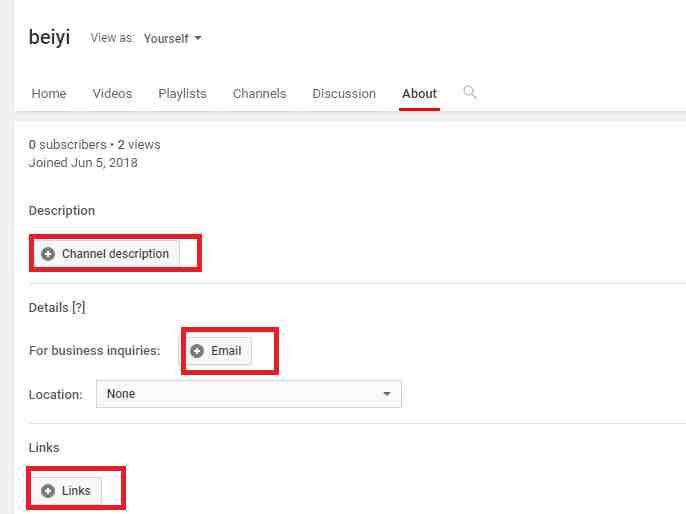
Task: Select the Channels tab
Action: [x=259, y=94]
